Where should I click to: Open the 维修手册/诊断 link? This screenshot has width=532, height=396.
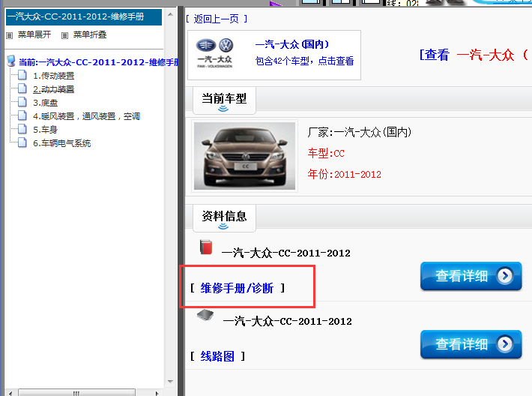pos(237,288)
